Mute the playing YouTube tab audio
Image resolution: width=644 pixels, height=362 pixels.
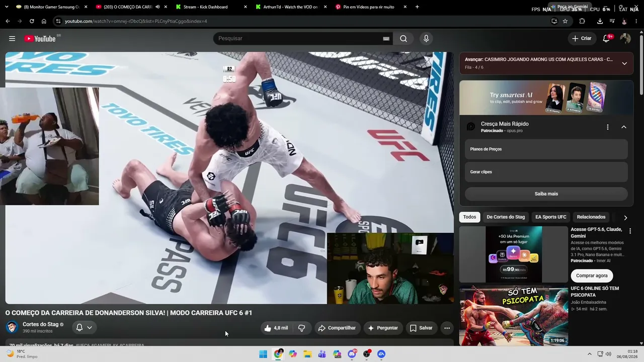pyautogui.click(x=157, y=7)
